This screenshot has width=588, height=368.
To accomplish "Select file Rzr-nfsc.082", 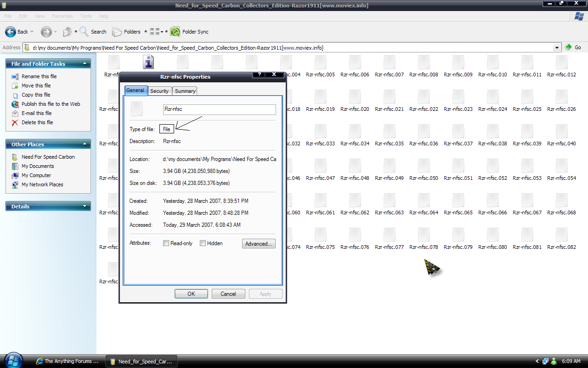I will tap(561, 239).
